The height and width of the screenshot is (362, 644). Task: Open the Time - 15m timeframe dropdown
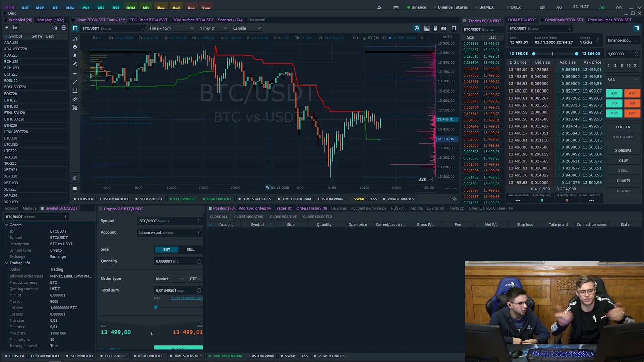[x=171, y=28]
